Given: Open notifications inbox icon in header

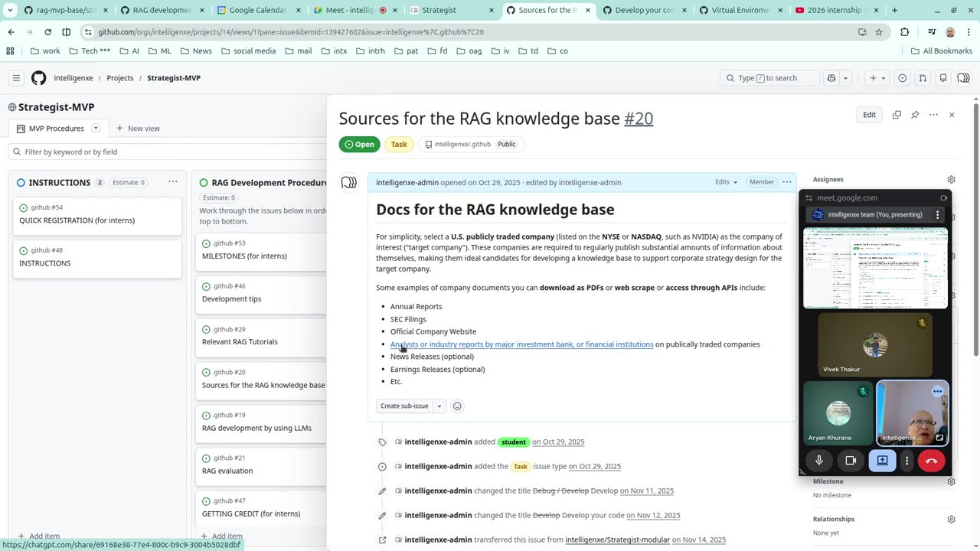Looking at the screenshot, I should point(943,78).
